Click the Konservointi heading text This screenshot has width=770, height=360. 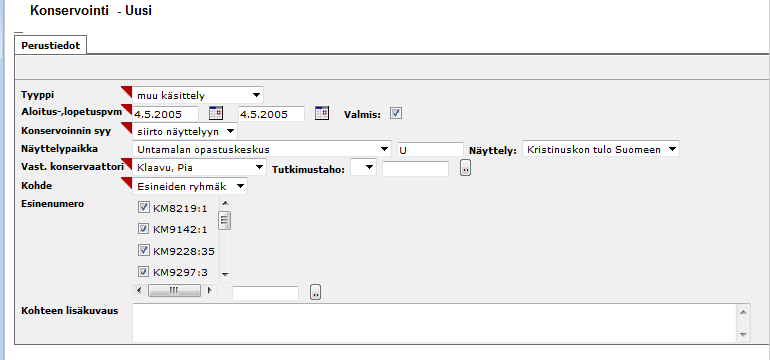(x=69, y=11)
